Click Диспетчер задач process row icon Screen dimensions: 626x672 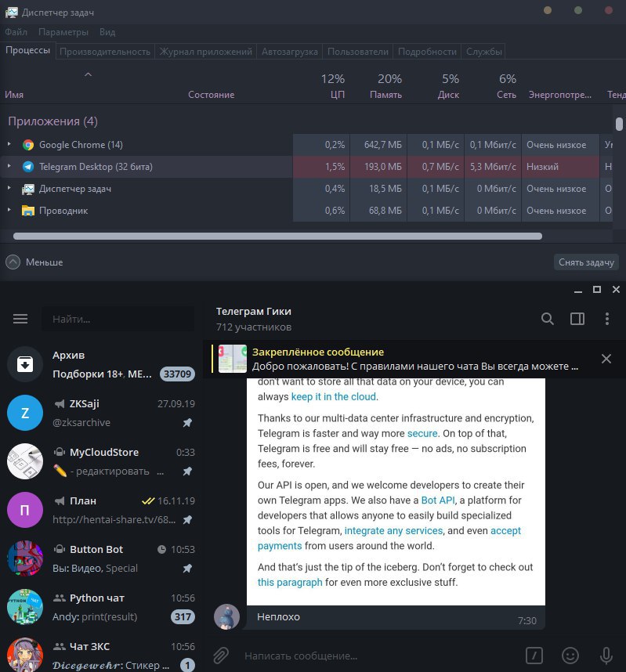point(28,189)
